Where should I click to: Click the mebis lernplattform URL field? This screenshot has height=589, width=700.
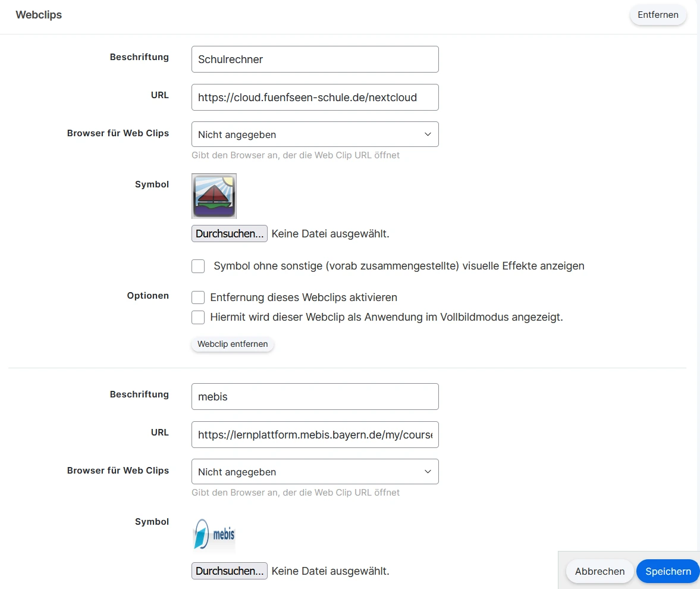click(315, 435)
